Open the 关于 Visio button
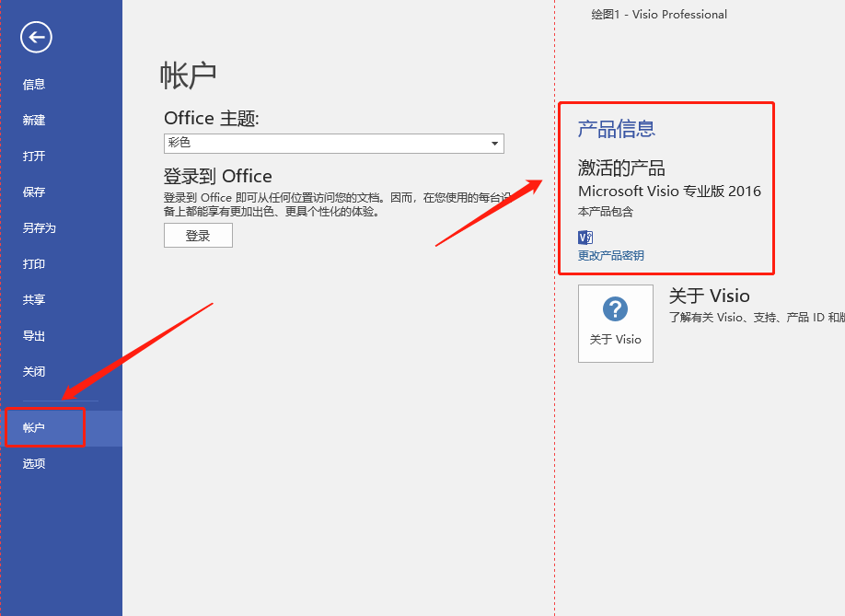 point(616,323)
